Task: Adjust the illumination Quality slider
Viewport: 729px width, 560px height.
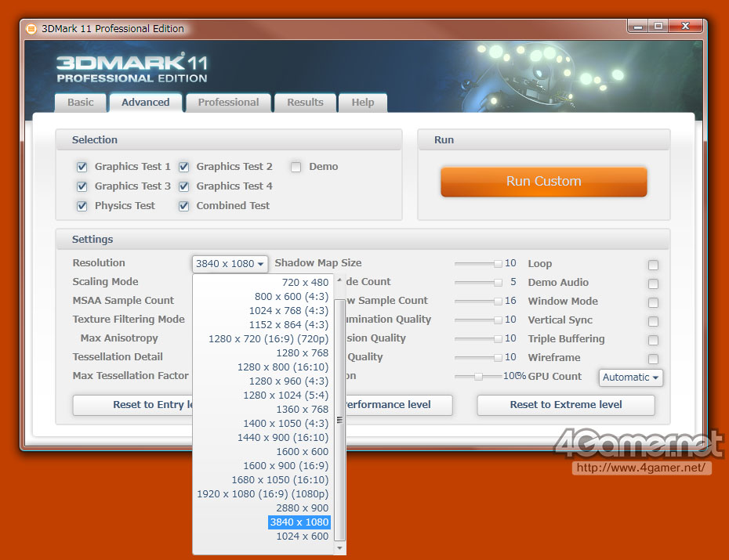Action: coord(478,320)
